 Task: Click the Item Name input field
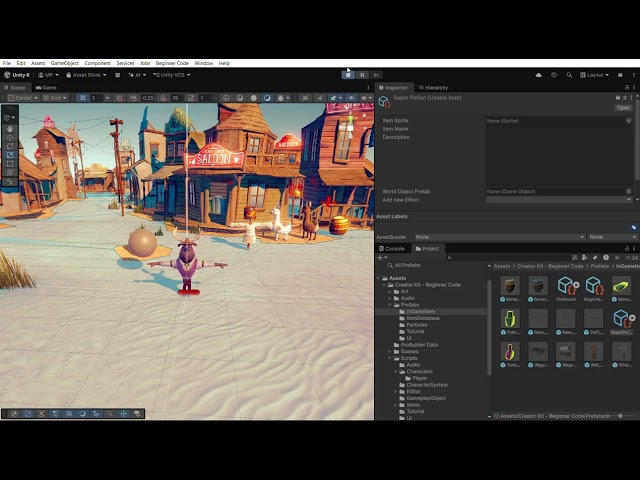tap(559, 129)
